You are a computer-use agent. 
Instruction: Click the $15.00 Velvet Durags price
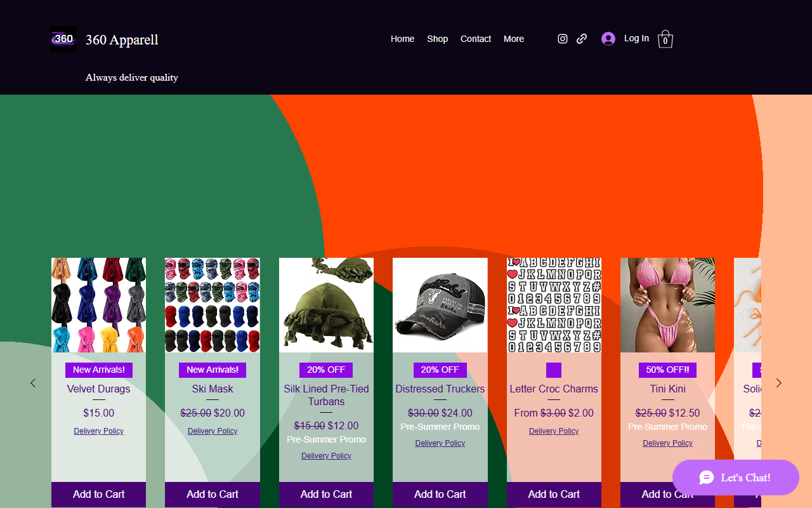pos(98,413)
